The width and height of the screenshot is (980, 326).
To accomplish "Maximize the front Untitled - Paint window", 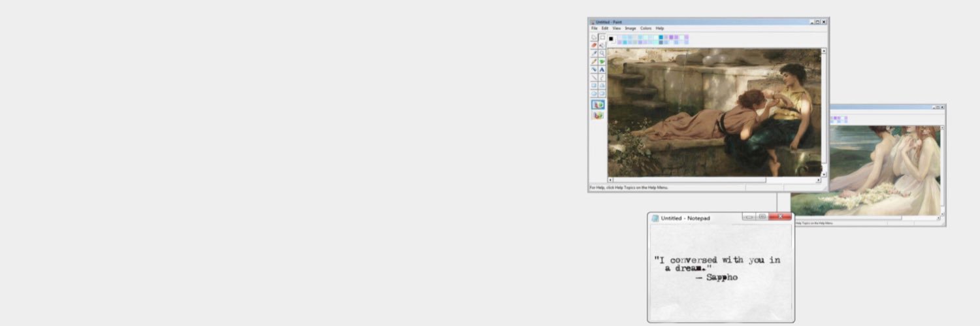I will (817, 22).
